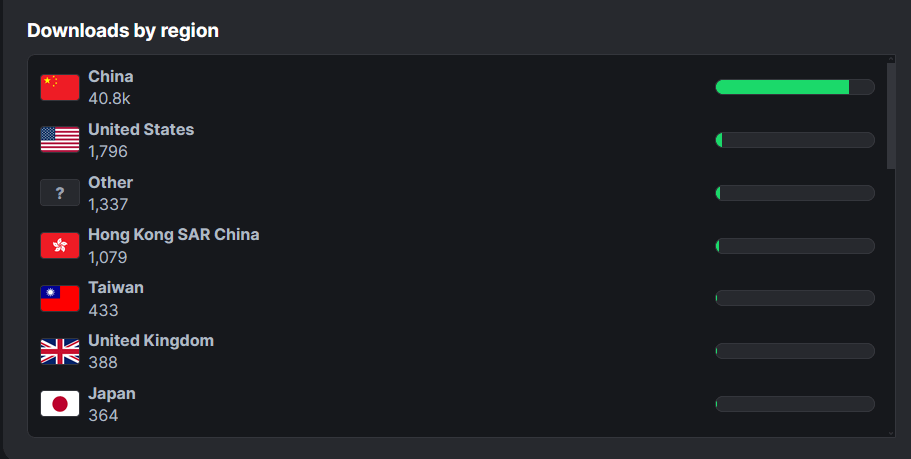This screenshot has height=459, width=911.
Task: Select the China region name
Action: coord(110,77)
